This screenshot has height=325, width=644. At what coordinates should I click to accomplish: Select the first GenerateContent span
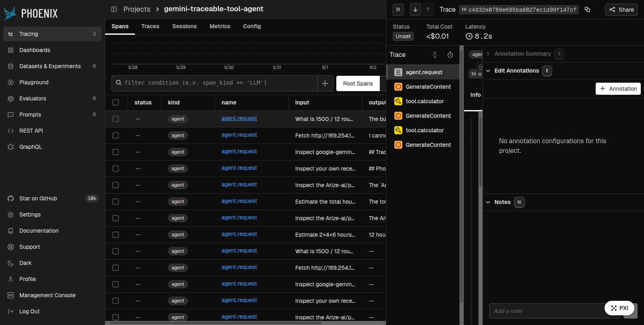point(423,87)
